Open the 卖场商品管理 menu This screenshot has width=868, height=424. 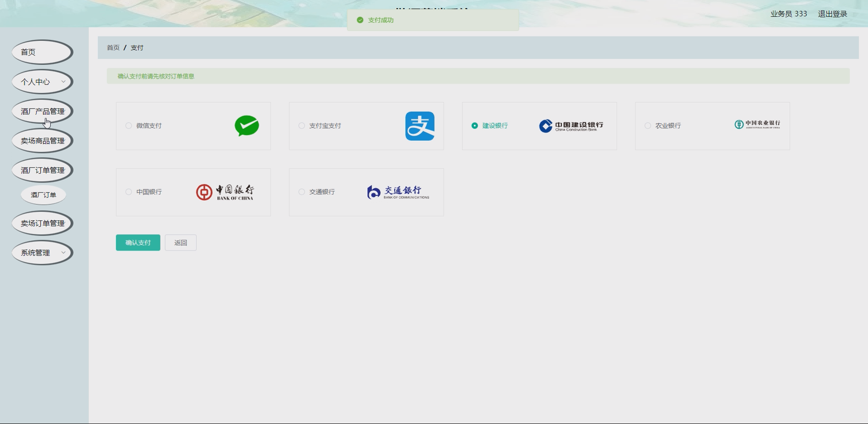[x=42, y=141]
